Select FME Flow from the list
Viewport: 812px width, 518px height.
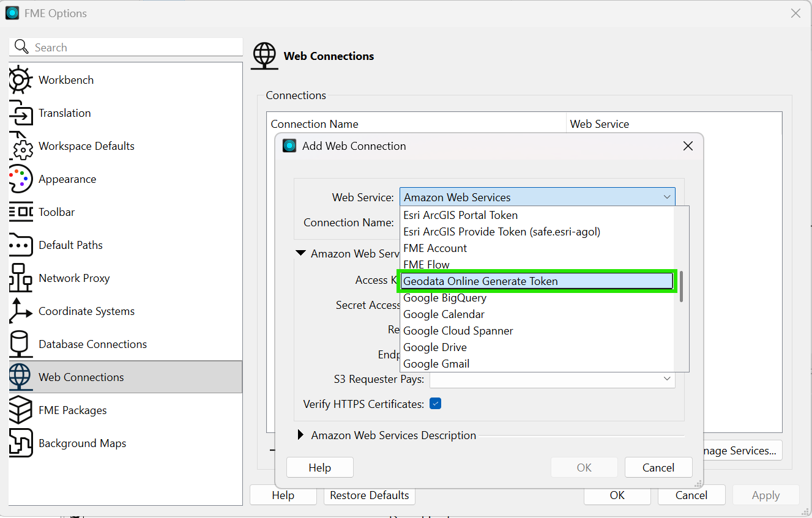(x=537, y=265)
